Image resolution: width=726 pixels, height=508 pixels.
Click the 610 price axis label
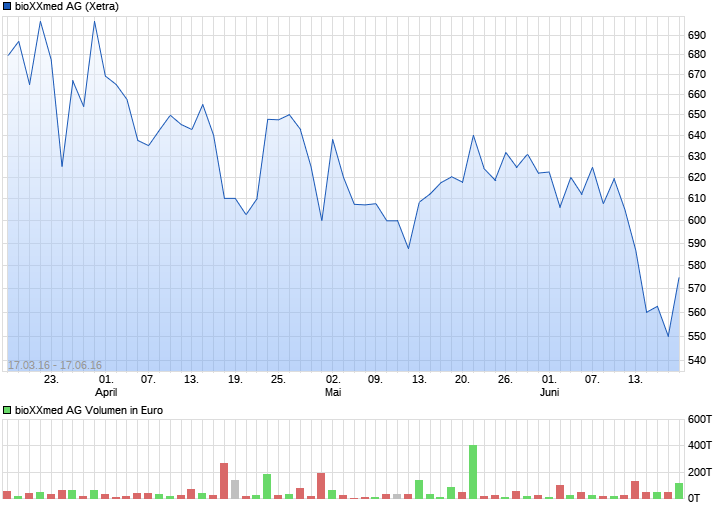697,198
